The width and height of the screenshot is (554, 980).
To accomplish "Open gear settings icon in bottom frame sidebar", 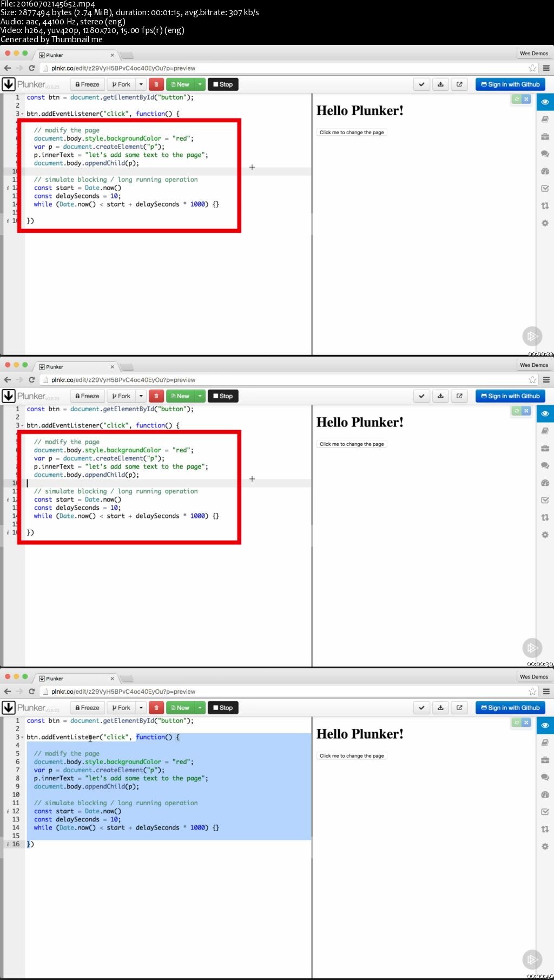I will click(545, 846).
